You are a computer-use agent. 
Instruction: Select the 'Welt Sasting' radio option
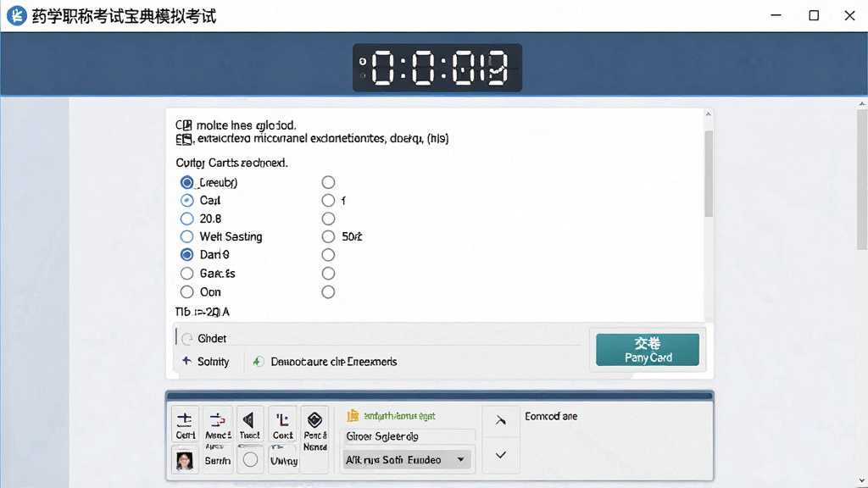coord(187,237)
